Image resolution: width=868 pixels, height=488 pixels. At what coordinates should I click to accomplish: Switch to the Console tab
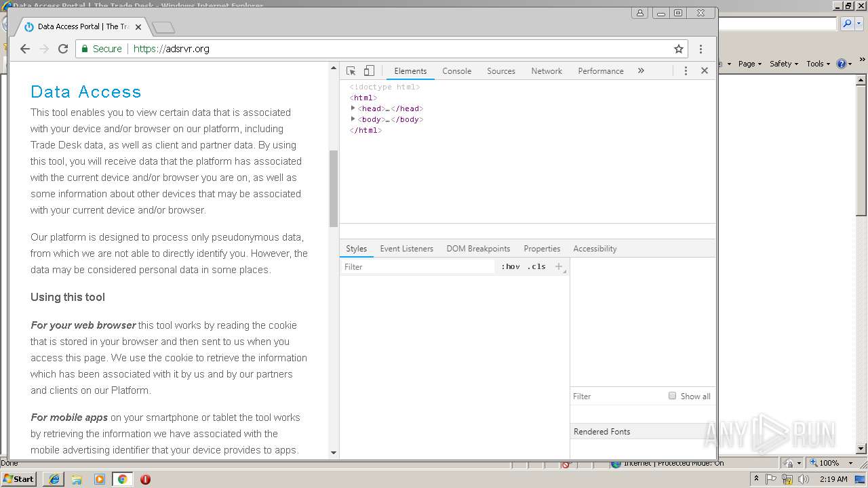(457, 70)
